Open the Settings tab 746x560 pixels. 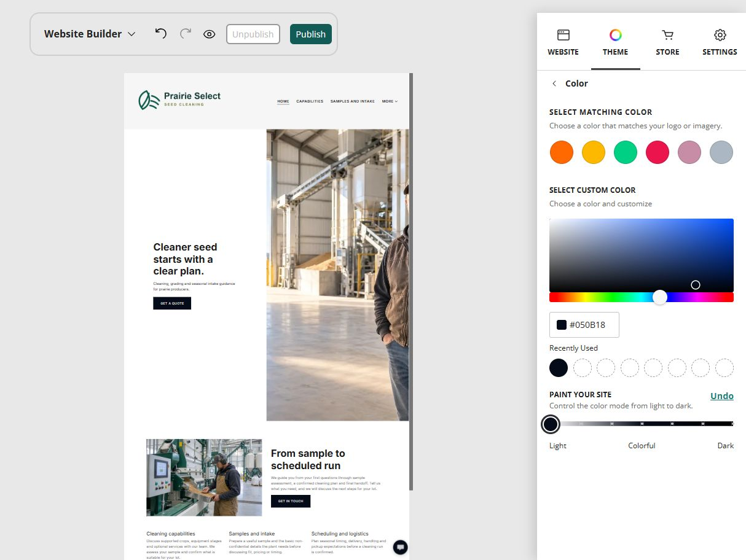coord(720,42)
